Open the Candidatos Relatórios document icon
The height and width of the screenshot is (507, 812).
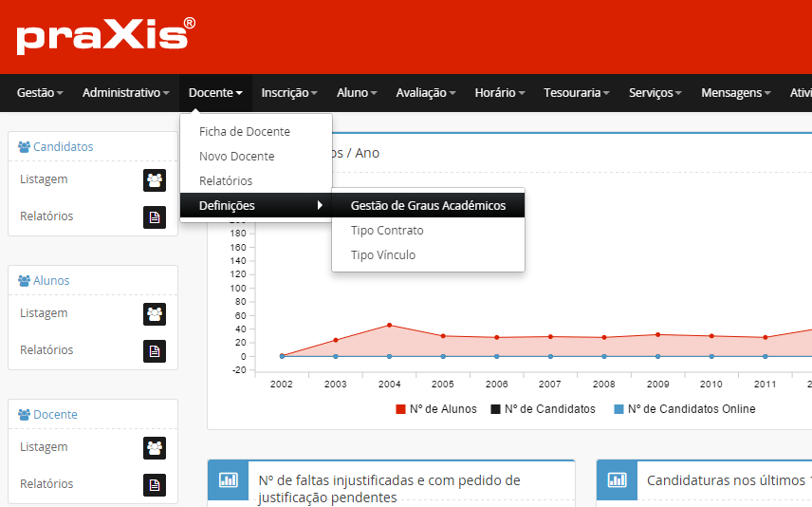[155, 217]
